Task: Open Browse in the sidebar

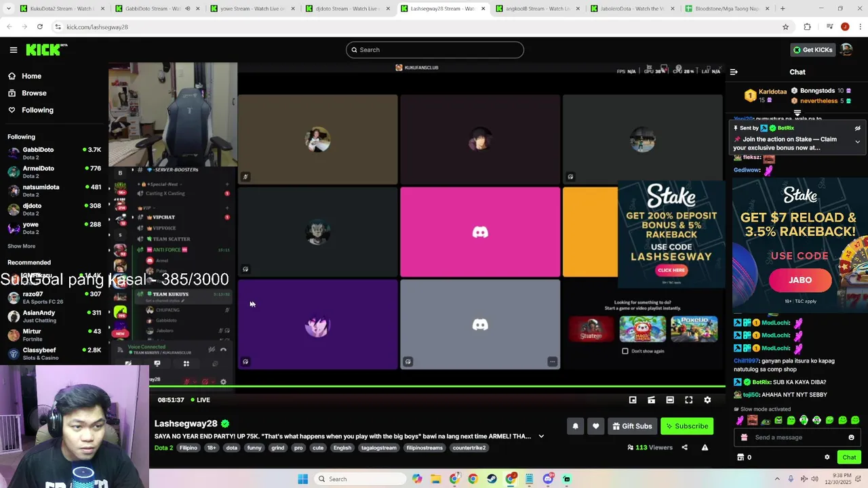Action: pyautogui.click(x=28, y=93)
